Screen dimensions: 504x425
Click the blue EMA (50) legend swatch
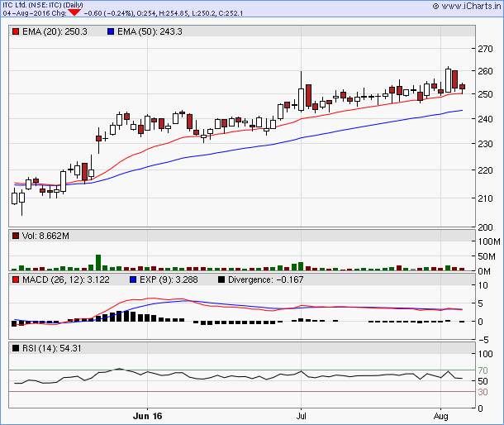pyautogui.click(x=111, y=31)
